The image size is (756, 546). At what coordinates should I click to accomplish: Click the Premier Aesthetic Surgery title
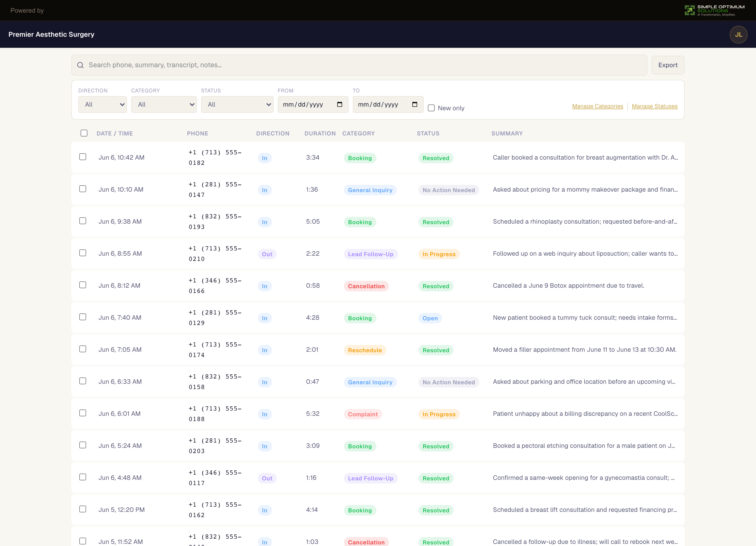[x=51, y=34]
